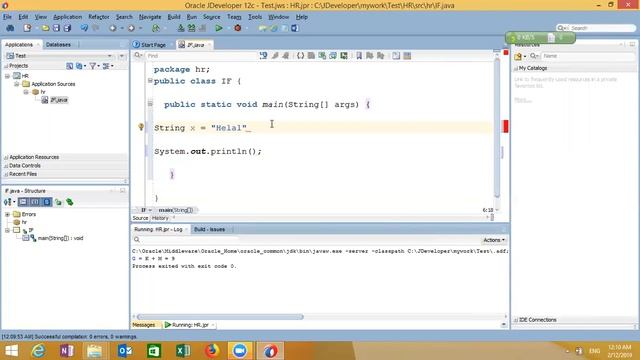The image size is (640, 360).
Task: Open the Build menu
Action: [x=174, y=17]
